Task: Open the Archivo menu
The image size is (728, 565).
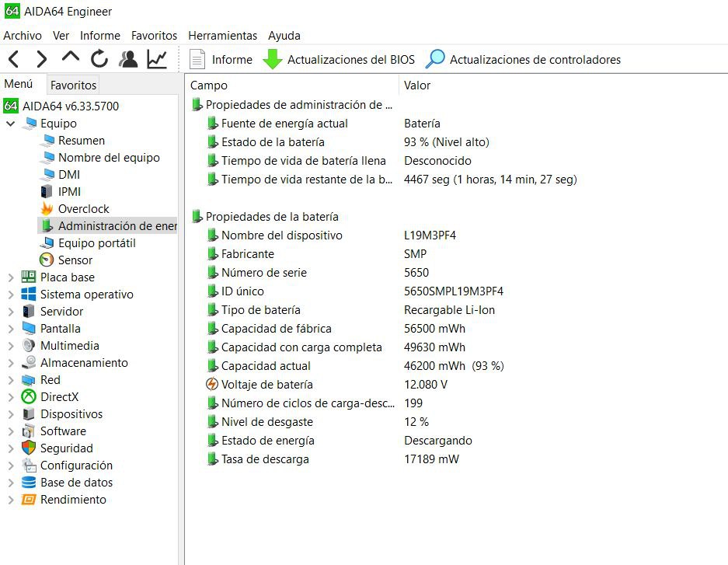Action: point(23,35)
